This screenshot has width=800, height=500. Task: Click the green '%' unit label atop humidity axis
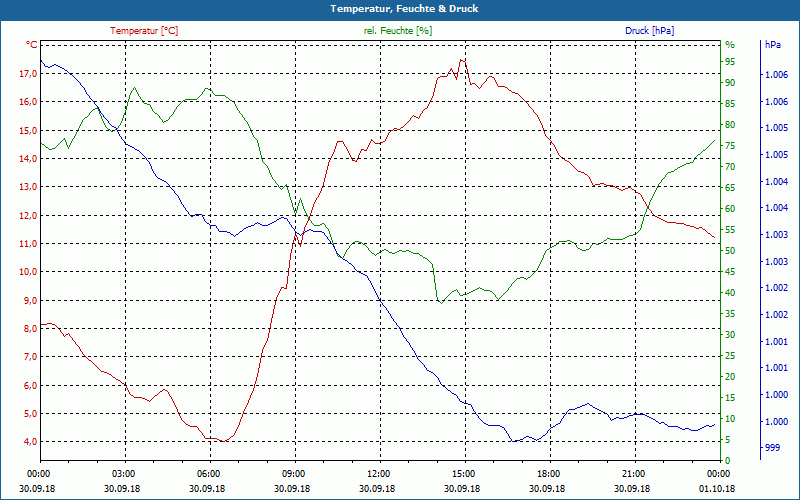point(730,45)
